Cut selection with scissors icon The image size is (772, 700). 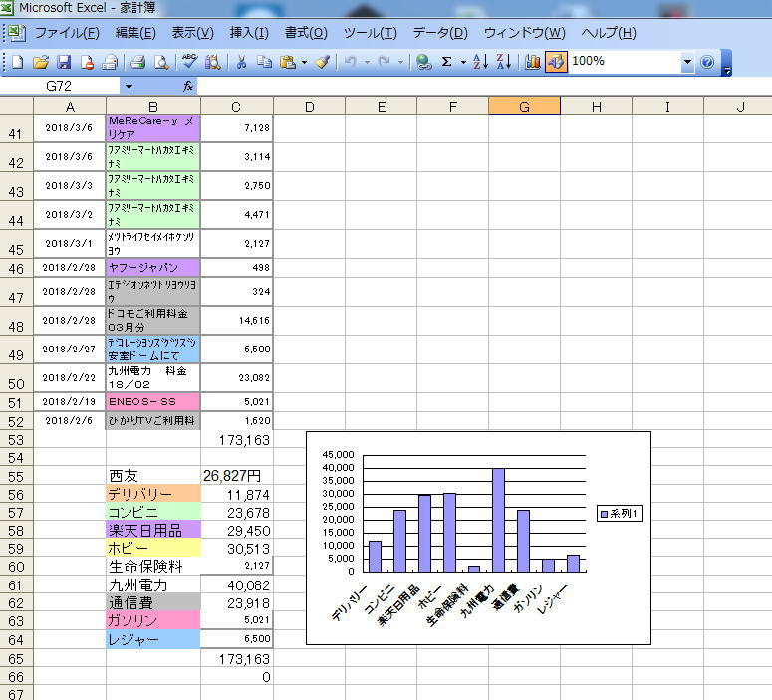click(241, 62)
